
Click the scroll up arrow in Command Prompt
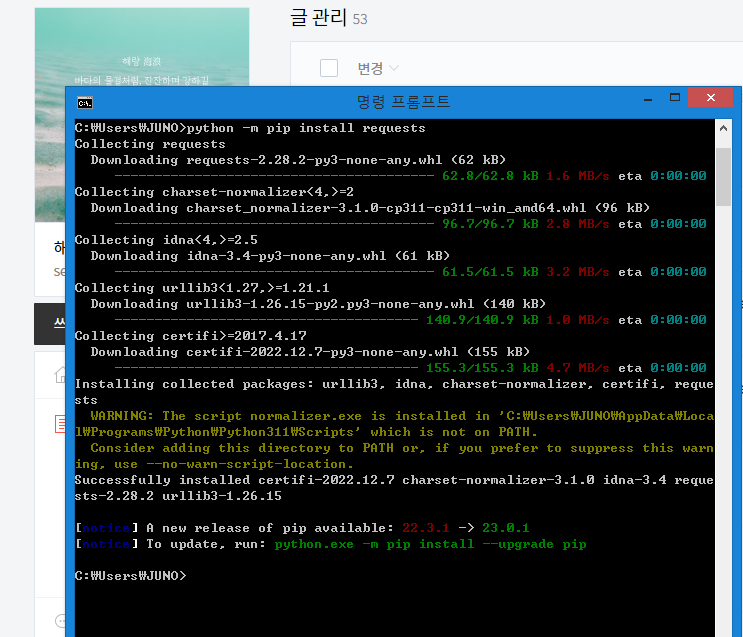[x=723, y=128]
